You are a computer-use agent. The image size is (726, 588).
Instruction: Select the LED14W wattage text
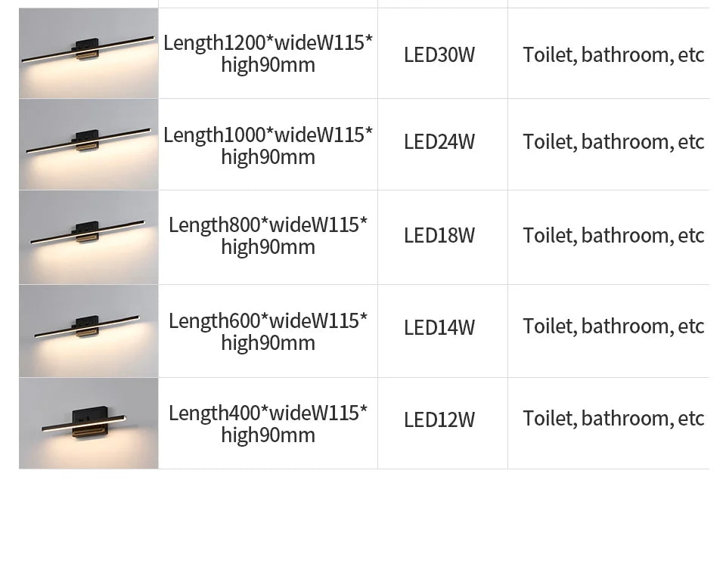coord(439,327)
